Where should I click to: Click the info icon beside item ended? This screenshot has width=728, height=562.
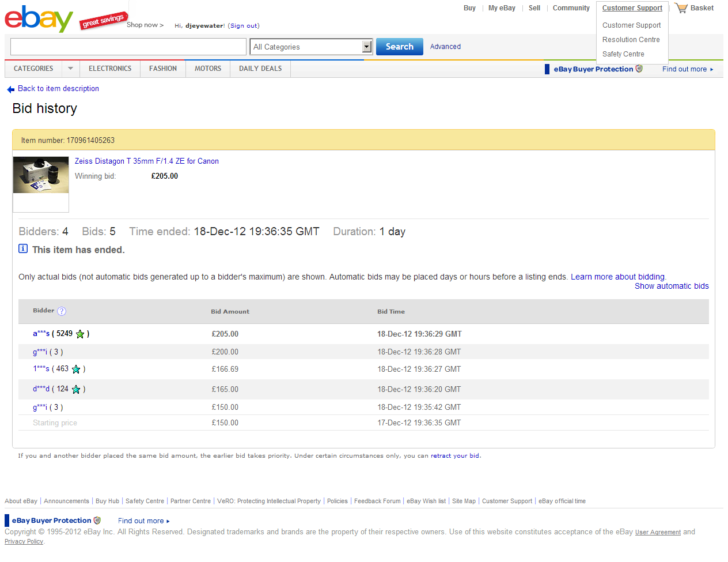coord(23,248)
